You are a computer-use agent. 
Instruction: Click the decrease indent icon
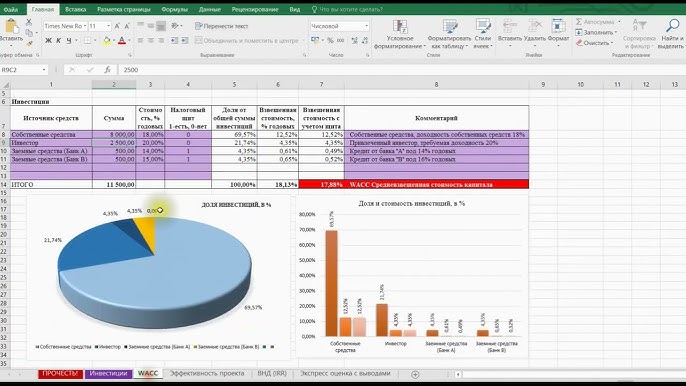coord(174,41)
